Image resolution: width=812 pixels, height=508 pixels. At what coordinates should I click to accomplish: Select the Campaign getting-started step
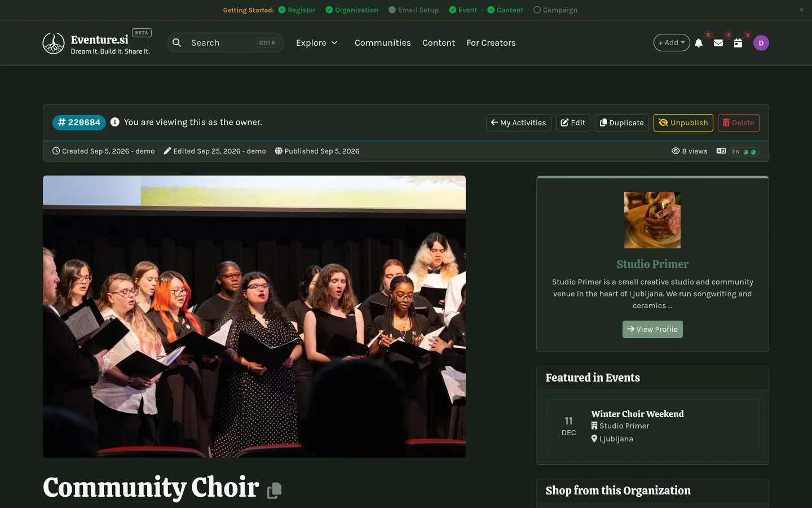(x=555, y=10)
